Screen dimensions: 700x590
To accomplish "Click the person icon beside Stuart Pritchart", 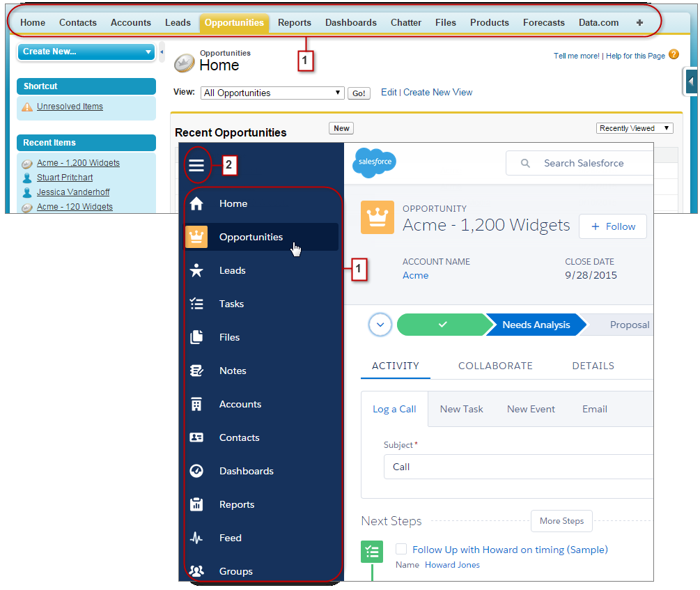I will tap(27, 178).
